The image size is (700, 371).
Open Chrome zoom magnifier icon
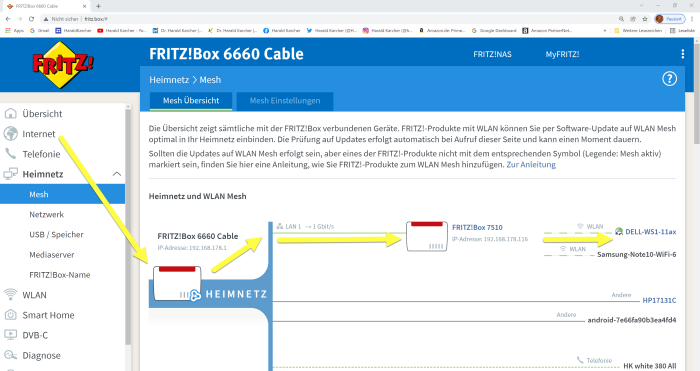pos(621,19)
